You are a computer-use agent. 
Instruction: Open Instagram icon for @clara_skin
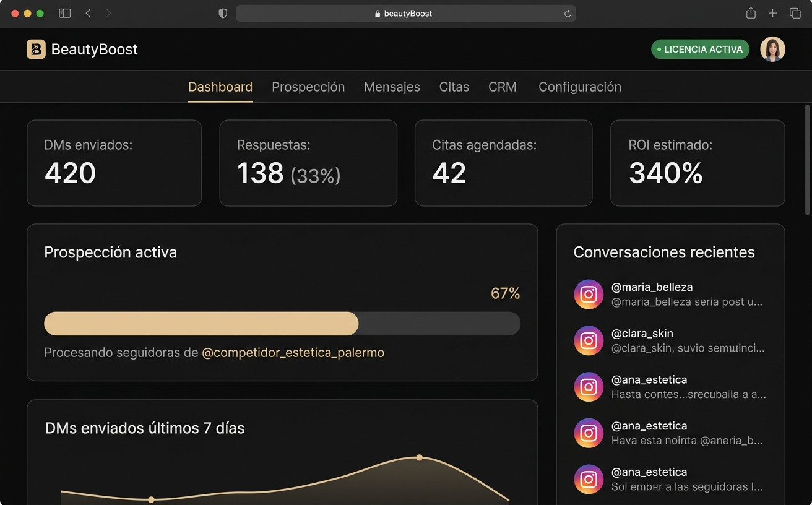[x=589, y=340]
